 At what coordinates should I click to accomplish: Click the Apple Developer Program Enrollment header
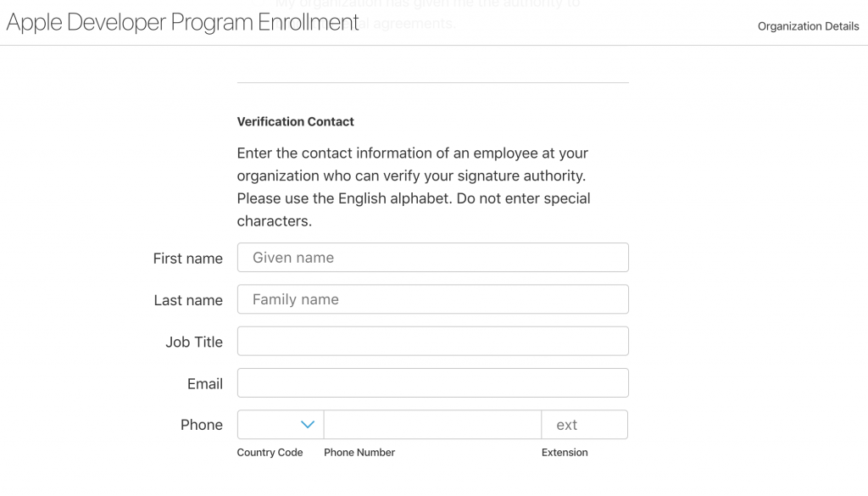(x=181, y=22)
